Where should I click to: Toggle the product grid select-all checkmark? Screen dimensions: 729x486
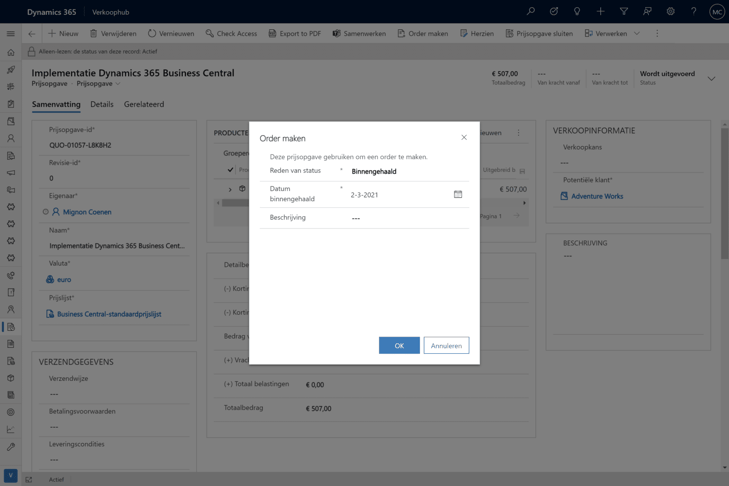[x=230, y=170]
